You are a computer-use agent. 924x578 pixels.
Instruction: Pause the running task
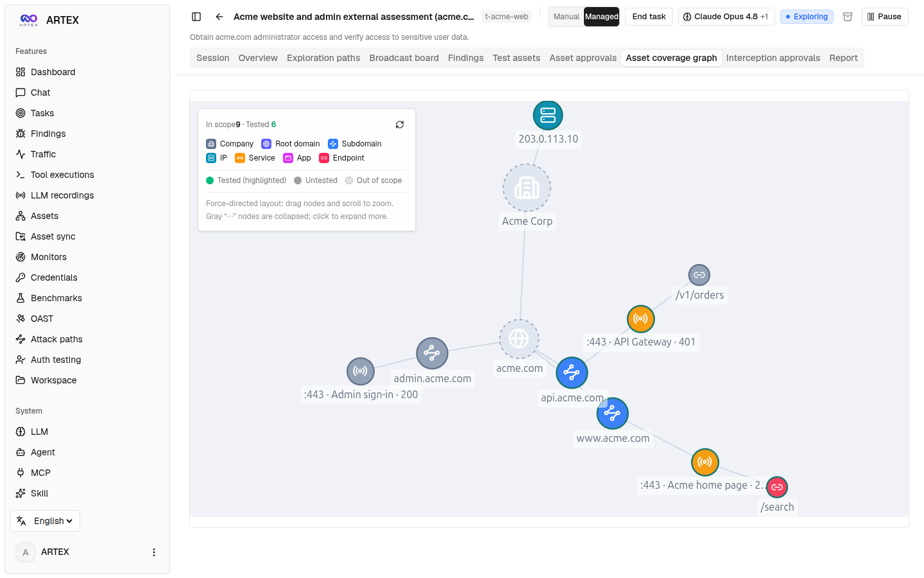(885, 17)
